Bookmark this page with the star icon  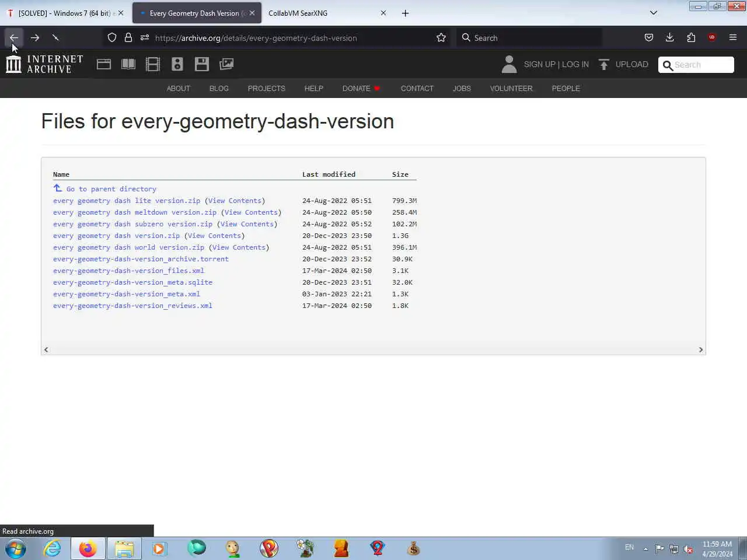pyautogui.click(x=441, y=38)
